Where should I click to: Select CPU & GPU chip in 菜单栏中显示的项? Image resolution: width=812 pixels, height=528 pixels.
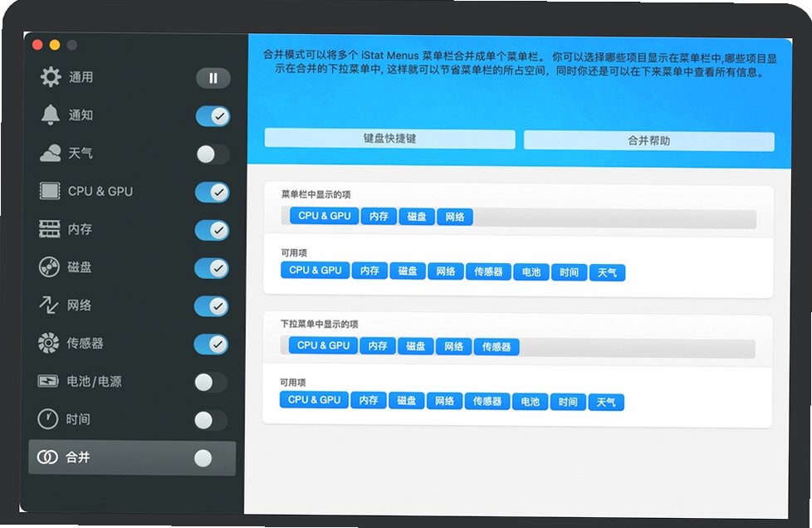[325, 216]
